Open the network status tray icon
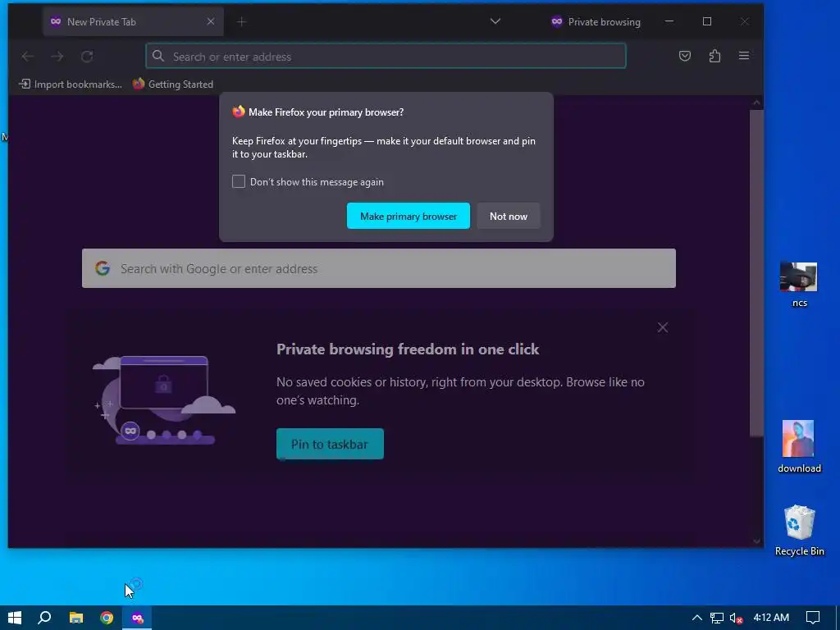 click(x=717, y=618)
